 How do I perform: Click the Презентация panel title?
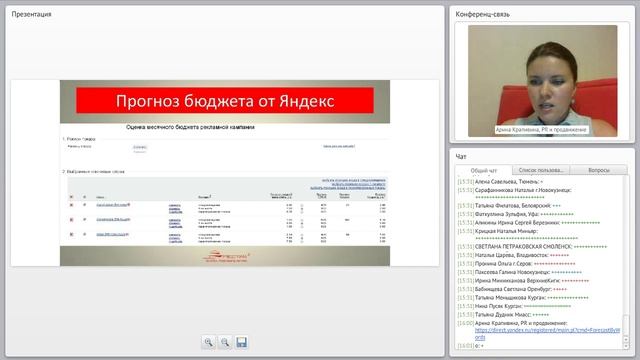(x=31, y=14)
